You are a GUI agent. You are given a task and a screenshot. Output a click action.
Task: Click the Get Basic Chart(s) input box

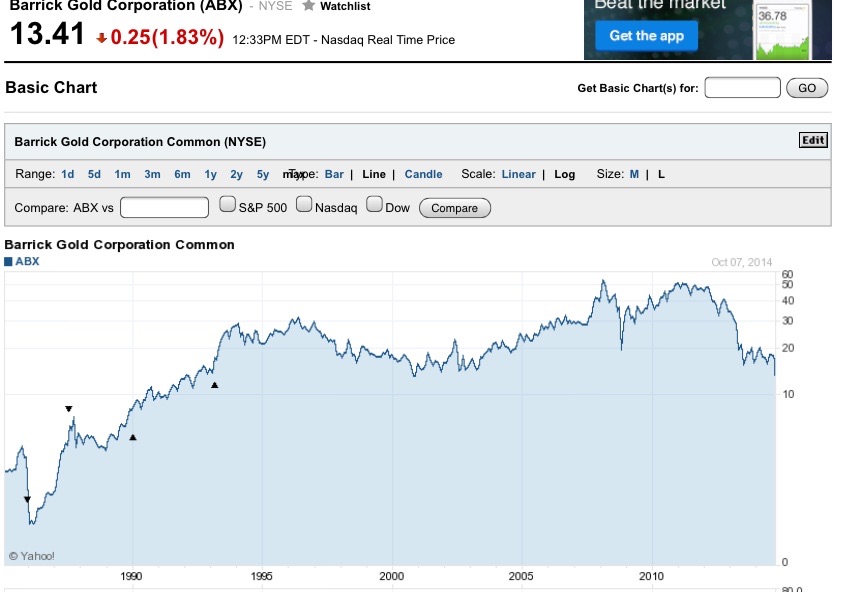(741, 87)
